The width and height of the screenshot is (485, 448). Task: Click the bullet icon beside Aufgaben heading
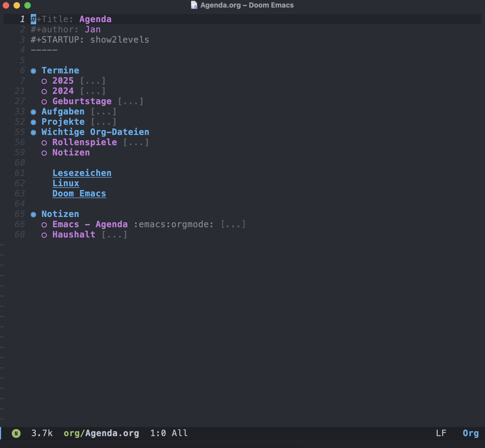pyautogui.click(x=33, y=112)
